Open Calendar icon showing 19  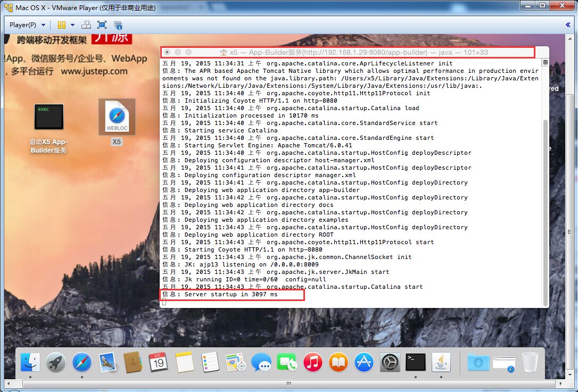coord(158,362)
